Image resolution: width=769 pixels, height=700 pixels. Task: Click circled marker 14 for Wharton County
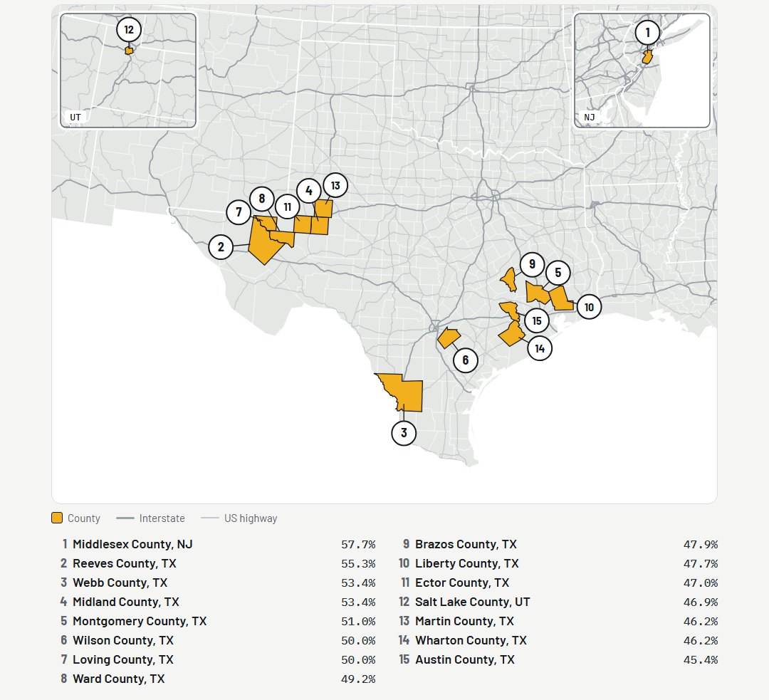point(540,348)
